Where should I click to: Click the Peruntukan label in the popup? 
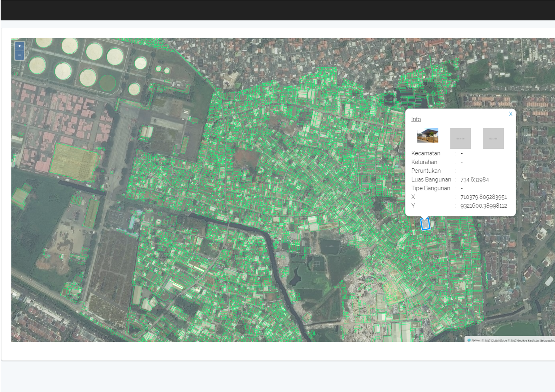pos(426,171)
